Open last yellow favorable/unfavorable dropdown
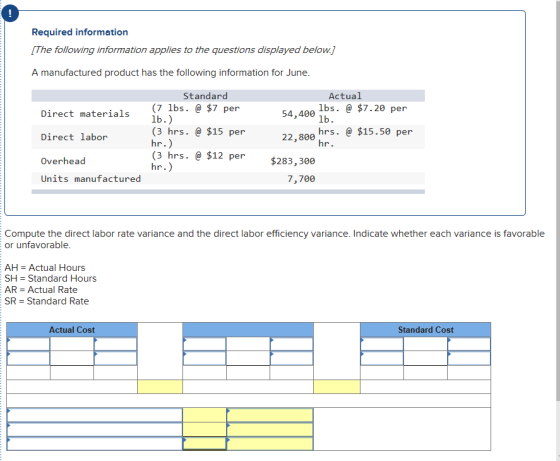This screenshot has height=461, width=560. coord(270,444)
